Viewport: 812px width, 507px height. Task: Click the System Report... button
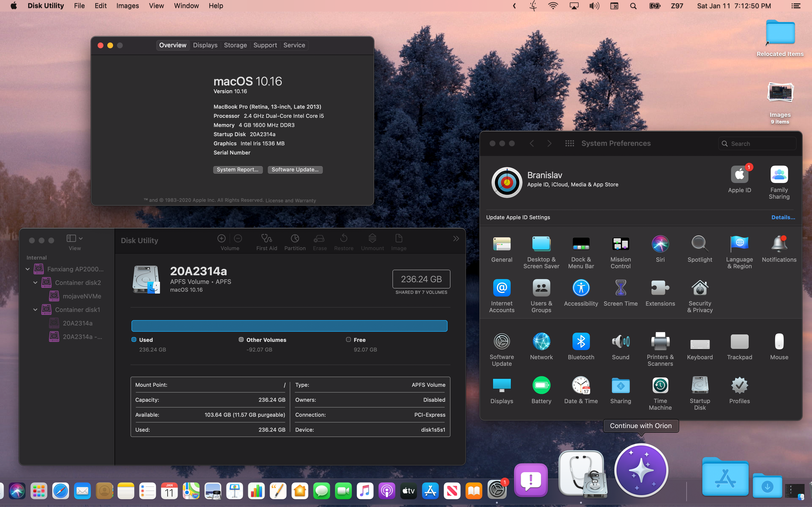coord(238,170)
